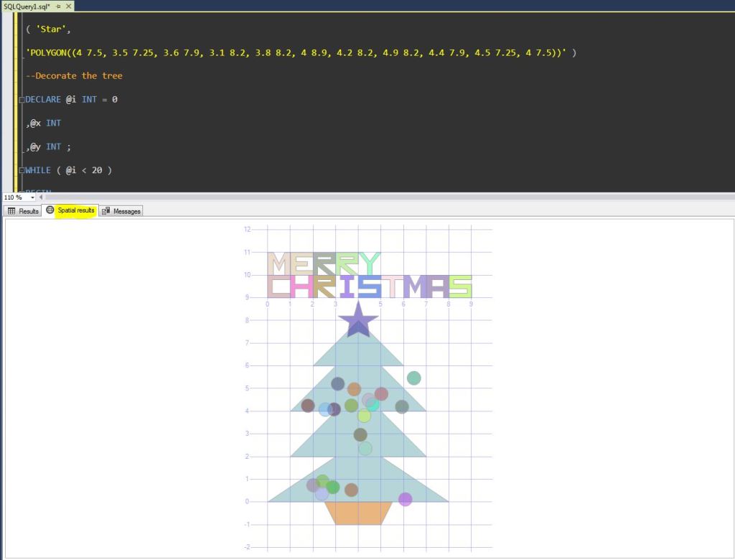Collapse the DECLARE @i statement block

pos(22,100)
